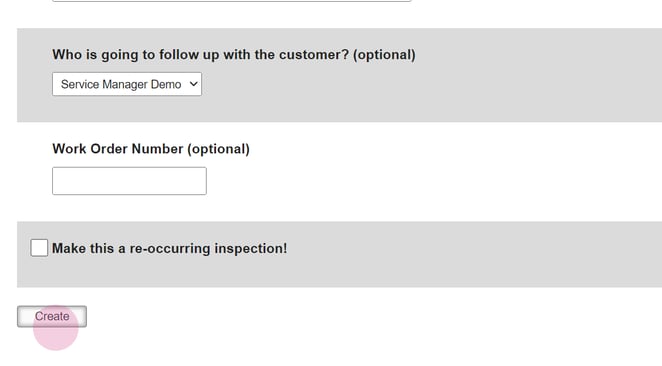The height and width of the screenshot is (366, 662).
Task: Click the dropdown arrow beside Service Manager Demo
Action: (193, 84)
